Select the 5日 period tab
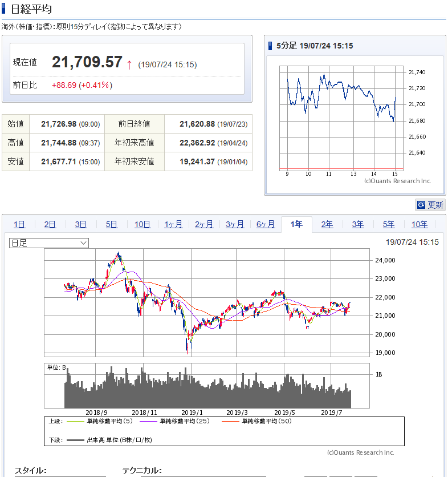 112,224
